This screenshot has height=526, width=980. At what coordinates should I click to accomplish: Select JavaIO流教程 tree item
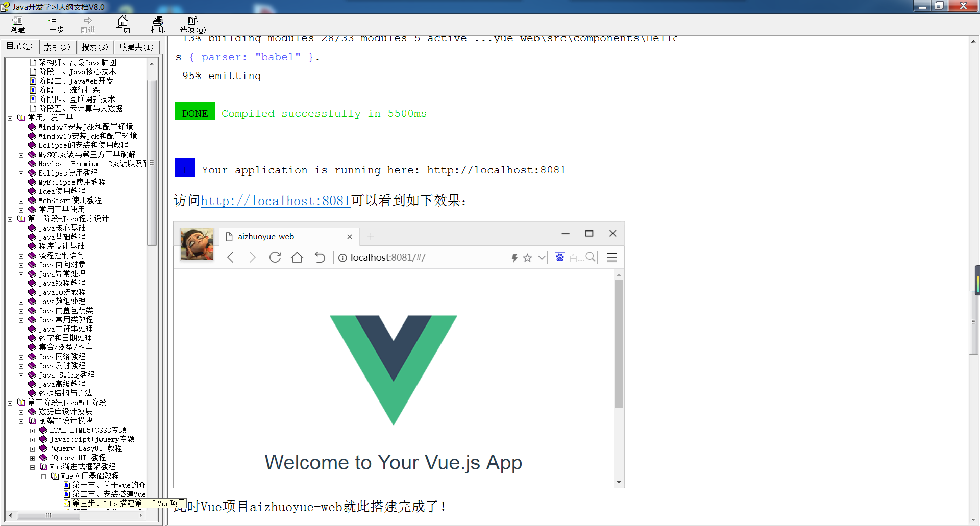click(62, 292)
